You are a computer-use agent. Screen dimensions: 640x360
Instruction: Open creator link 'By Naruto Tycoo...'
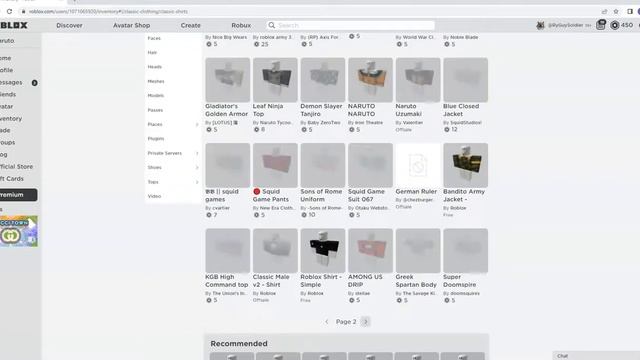point(272,122)
